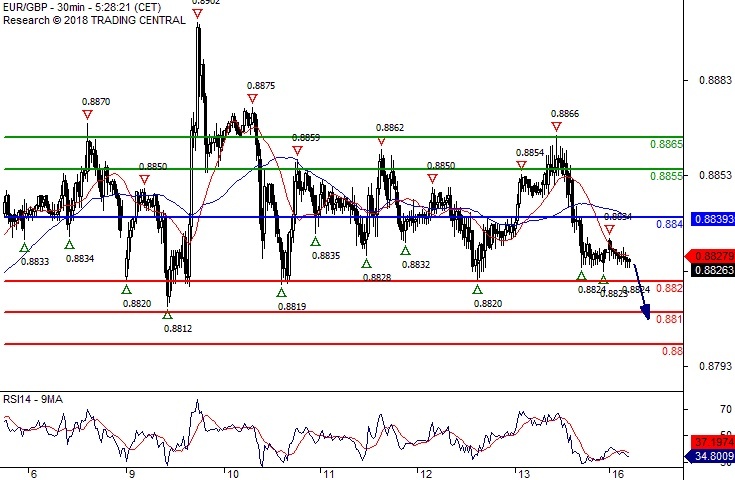Select the 0.8859 pivot label
This screenshot has height=480, width=735.
[x=306, y=137]
